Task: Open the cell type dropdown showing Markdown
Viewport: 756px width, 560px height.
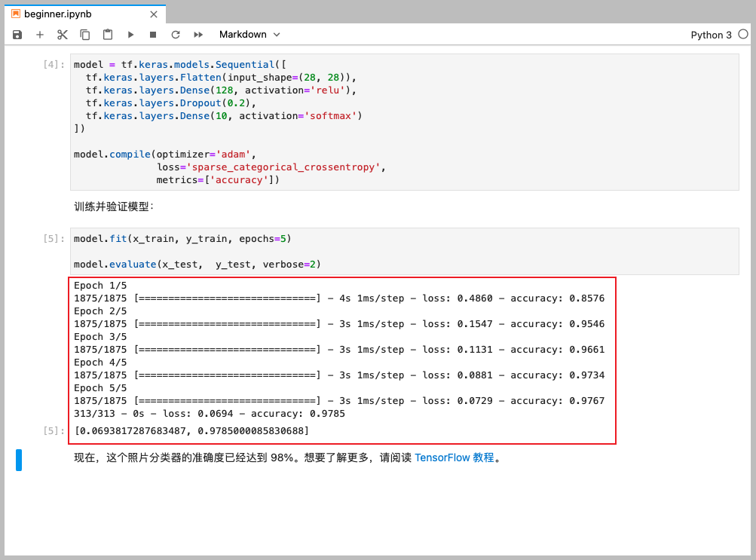Action: pos(249,34)
